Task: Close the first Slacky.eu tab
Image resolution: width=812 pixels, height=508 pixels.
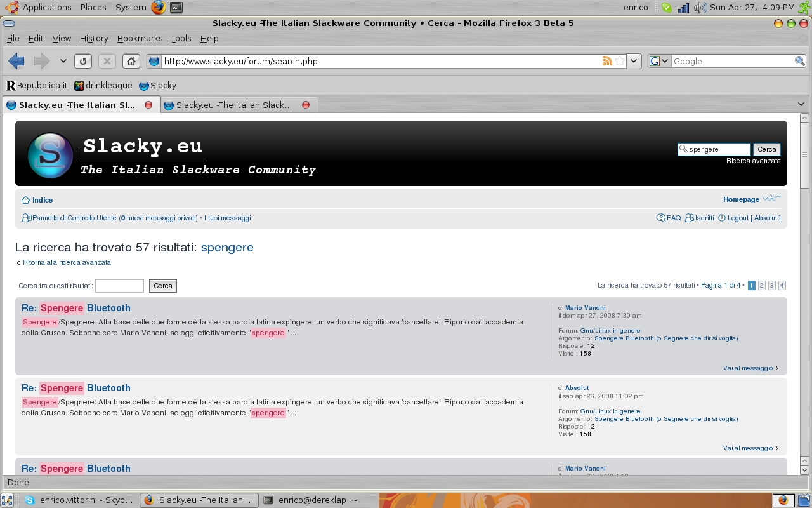Action: click(x=148, y=105)
